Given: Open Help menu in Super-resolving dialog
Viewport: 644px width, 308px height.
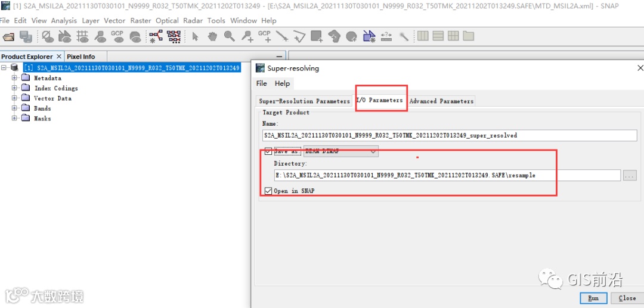Looking at the screenshot, I should point(282,83).
